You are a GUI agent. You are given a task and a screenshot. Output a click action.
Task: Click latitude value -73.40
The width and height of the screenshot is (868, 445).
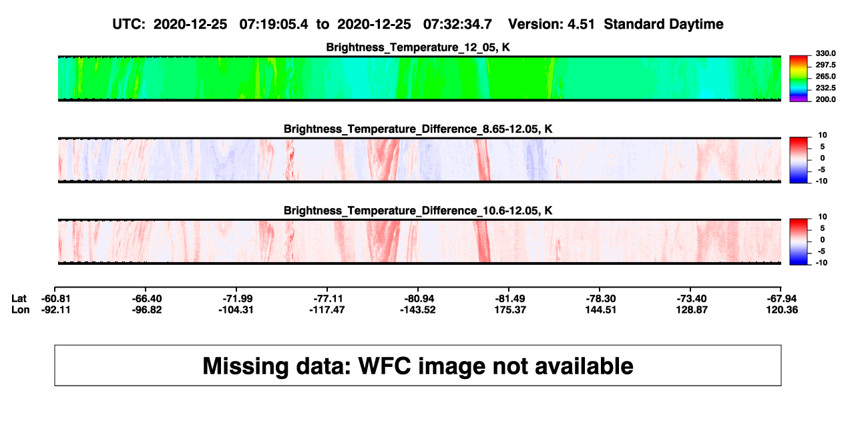[x=690, y=298]
